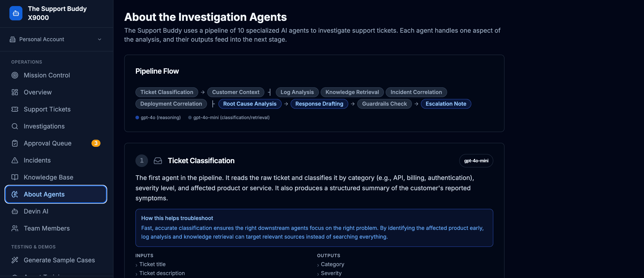Click the Escalation Note chip
Viewport: 644px width, 278px height.
pyautogui.click(x=446, y=104)
